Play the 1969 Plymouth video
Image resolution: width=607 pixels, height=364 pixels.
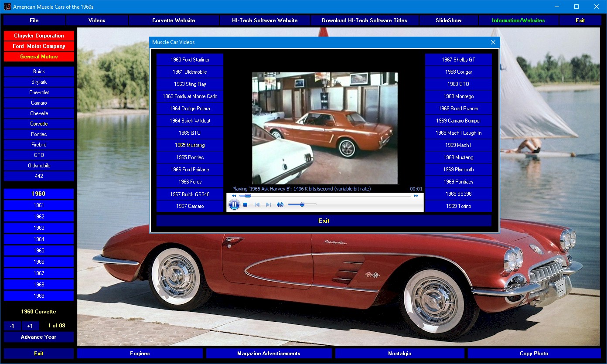pyautogui.click(x=459, y=170)
